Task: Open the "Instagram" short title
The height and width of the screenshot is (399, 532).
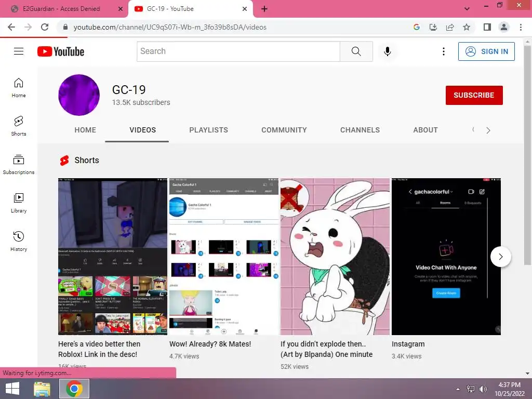Action: (x=408, y=344)
